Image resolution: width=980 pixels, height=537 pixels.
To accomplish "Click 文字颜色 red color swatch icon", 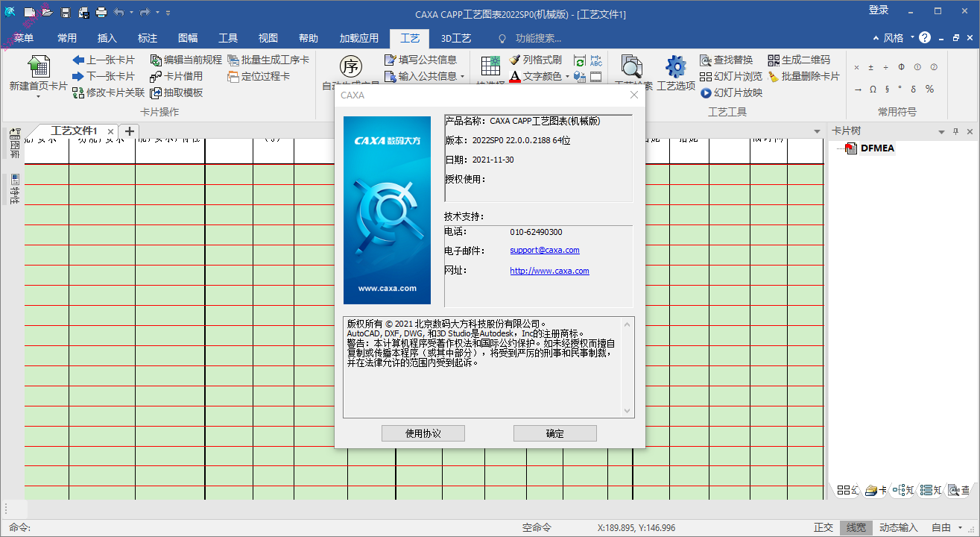I will (x=515, y=76).
